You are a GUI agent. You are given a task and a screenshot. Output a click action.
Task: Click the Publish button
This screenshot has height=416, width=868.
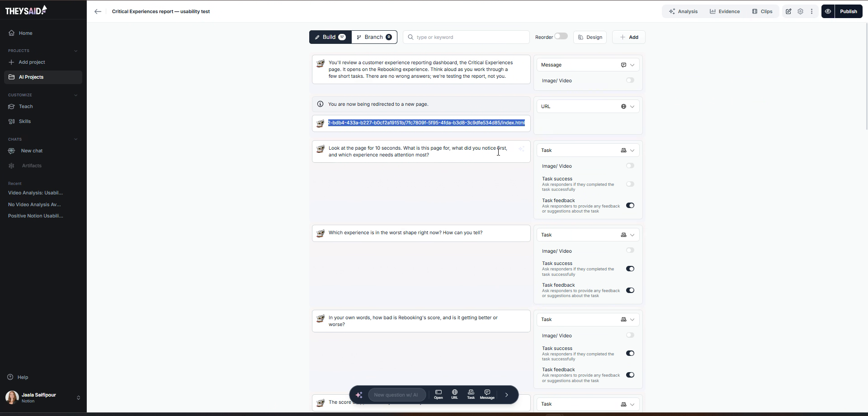coord(849,12)
